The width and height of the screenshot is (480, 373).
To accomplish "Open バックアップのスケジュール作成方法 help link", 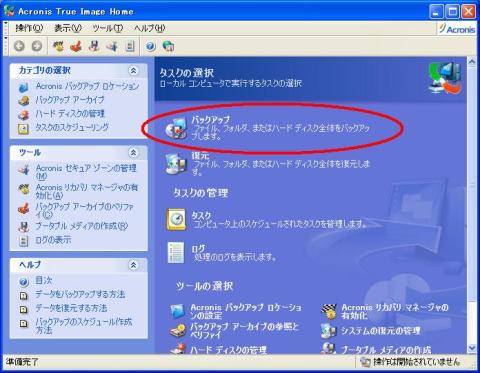I will coord(84,326).
